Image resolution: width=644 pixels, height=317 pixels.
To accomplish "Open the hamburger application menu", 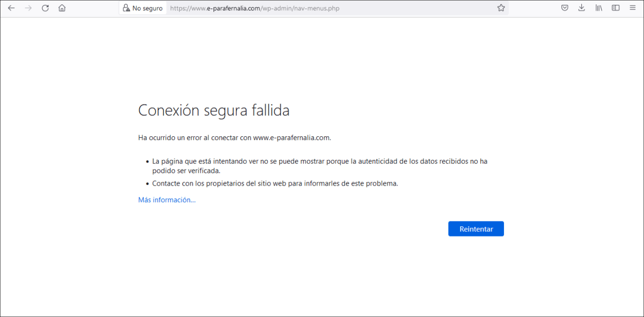I will (633, 8).
